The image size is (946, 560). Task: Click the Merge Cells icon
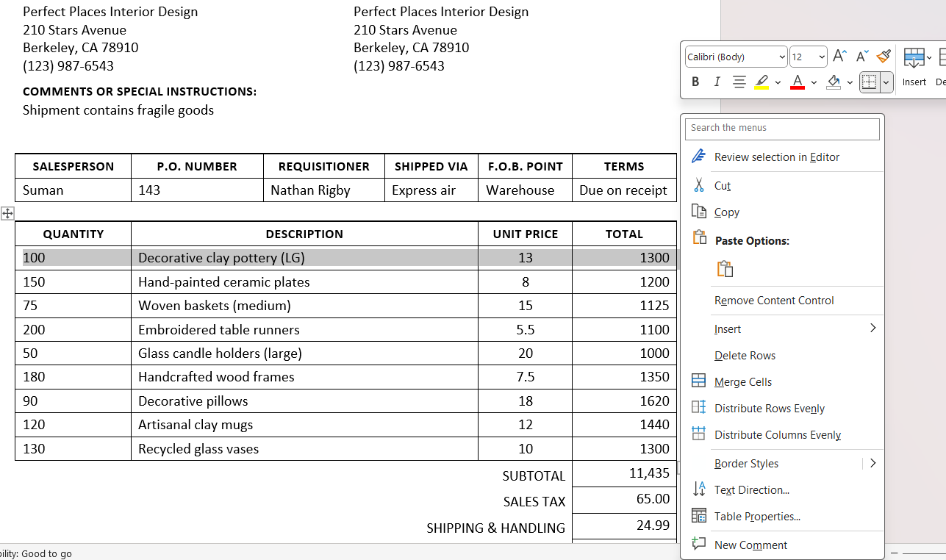tap(699, 381)
